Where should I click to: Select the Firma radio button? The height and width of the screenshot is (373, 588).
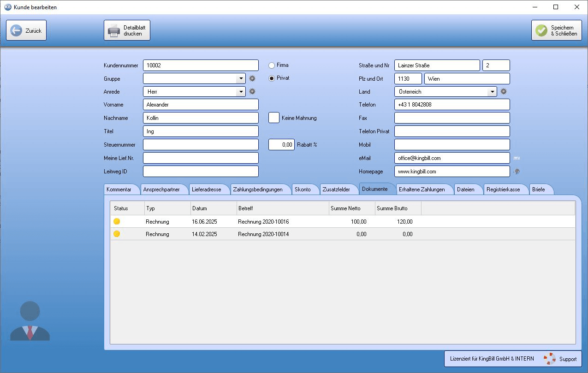[272, 65]
